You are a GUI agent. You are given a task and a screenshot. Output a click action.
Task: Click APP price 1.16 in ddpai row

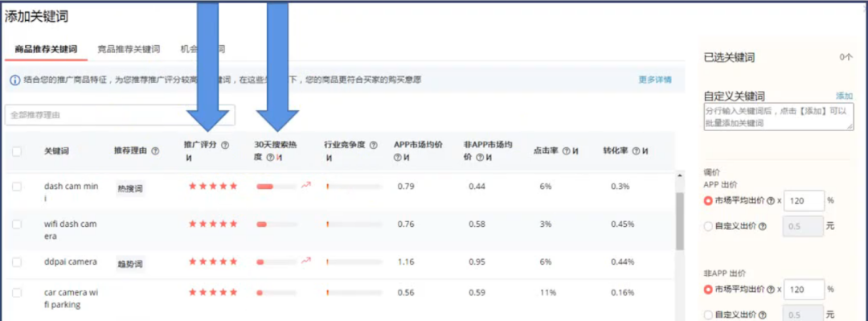(406, 261)
